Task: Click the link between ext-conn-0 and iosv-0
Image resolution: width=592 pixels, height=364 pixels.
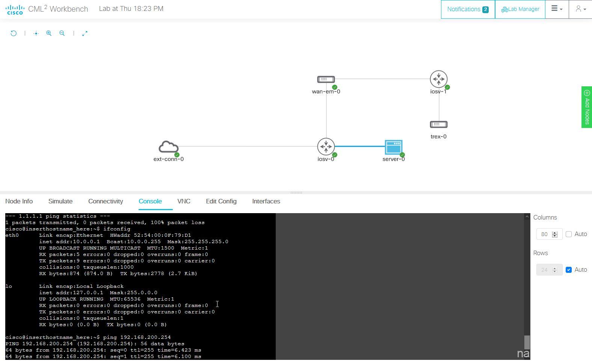Action: click(x=248, y=146)
